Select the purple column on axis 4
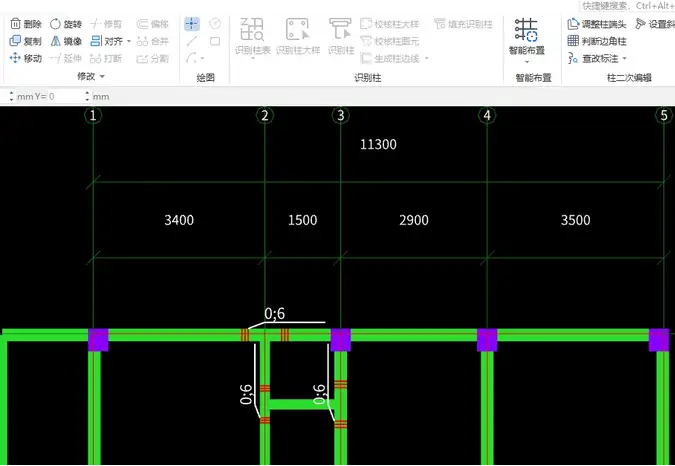The width and height of the screenshot is (675, 466). 487,340
